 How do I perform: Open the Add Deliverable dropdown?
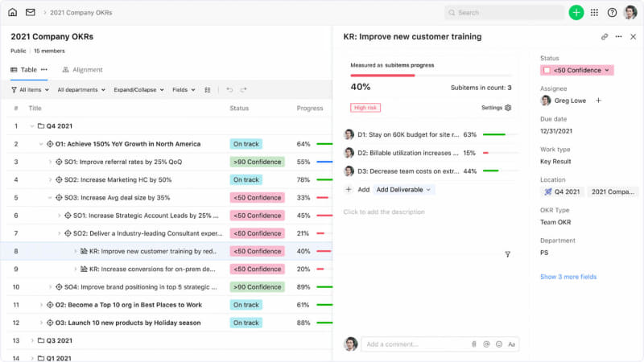[404, 190]
